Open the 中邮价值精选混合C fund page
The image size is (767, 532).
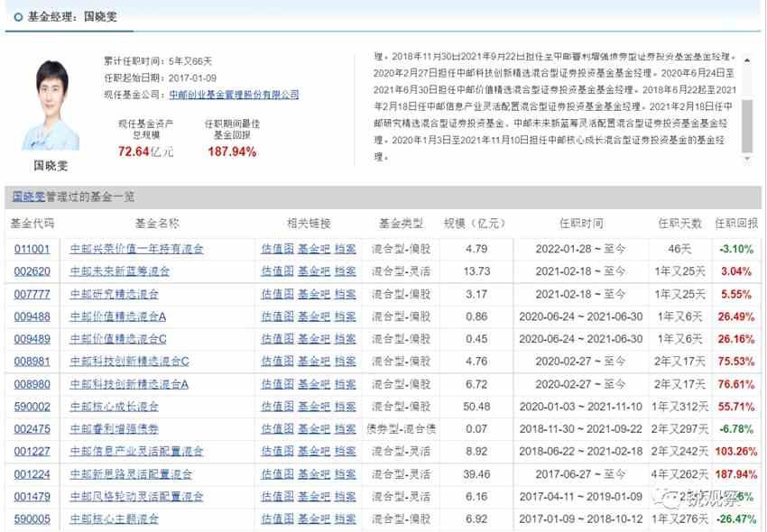coord(118,339)
